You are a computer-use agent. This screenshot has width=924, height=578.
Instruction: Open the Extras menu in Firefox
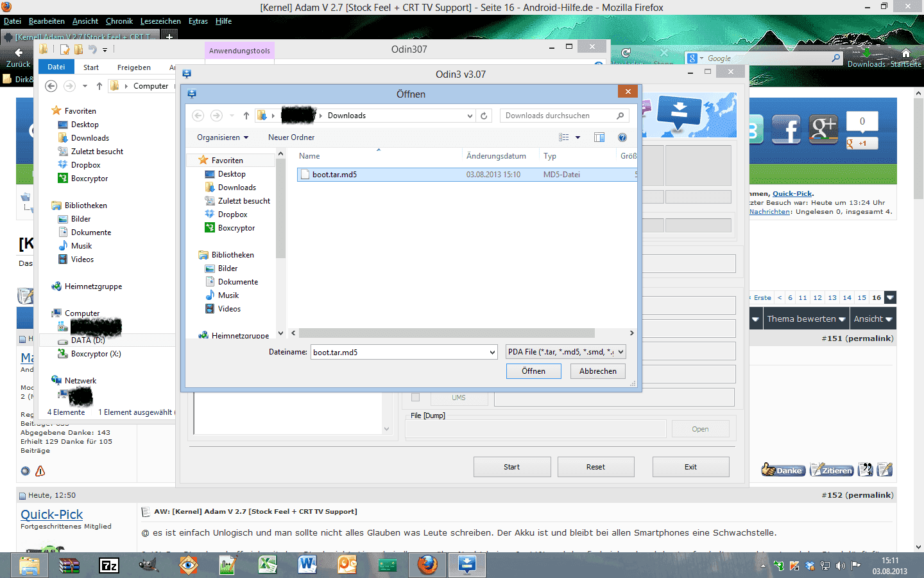[x=198, y=21]
